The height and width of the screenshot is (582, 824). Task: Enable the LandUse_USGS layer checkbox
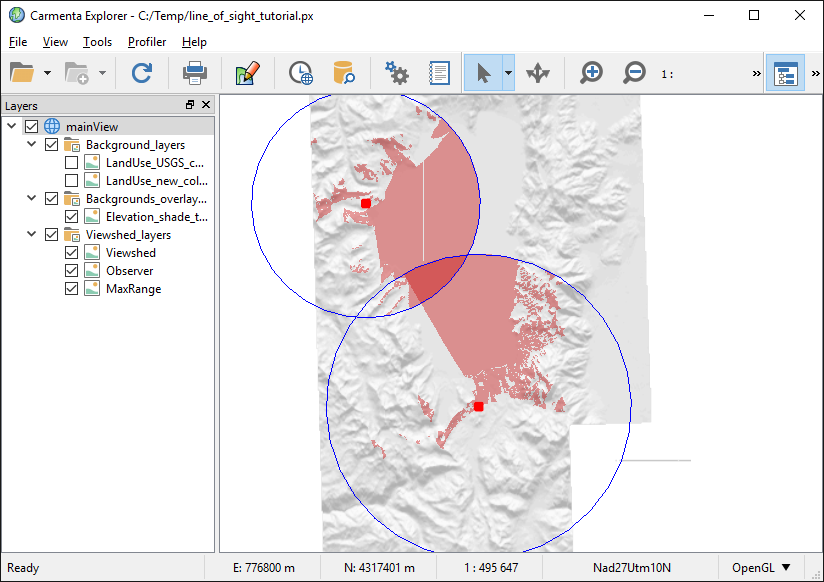(x=72, y=163)
